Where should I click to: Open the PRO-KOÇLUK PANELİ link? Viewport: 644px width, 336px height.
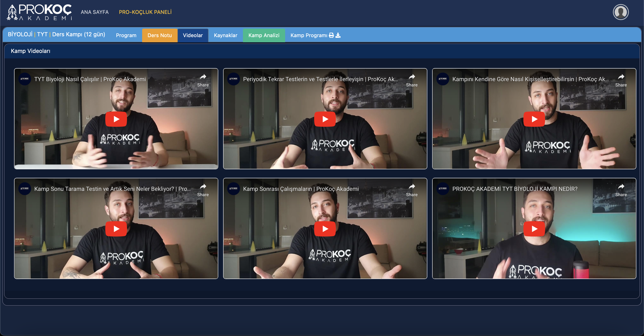145,12
